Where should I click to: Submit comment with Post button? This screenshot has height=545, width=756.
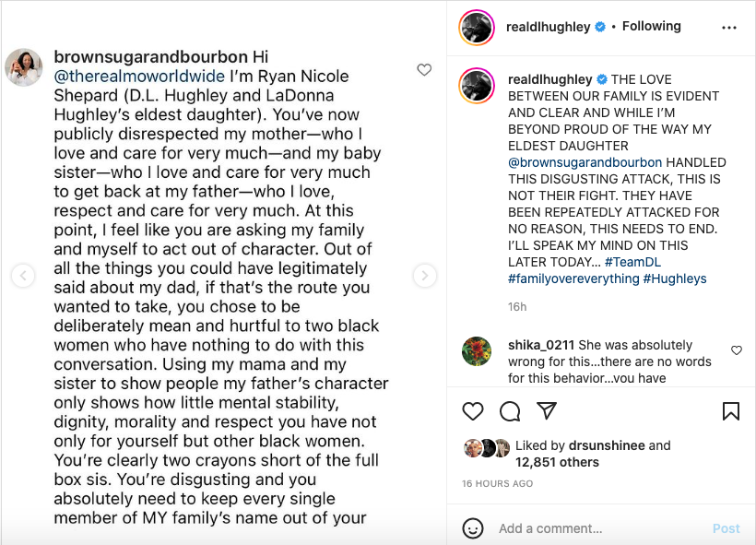726,528
